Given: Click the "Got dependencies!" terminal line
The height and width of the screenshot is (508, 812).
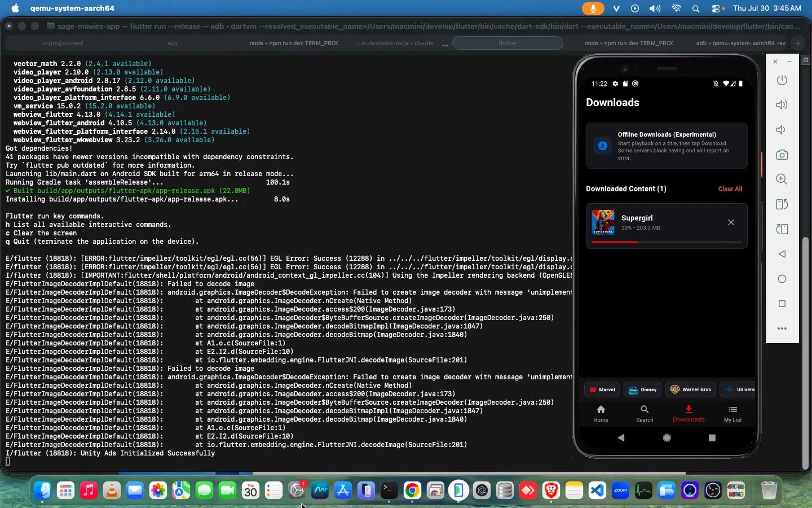Looking at the screenshot, I should (39, 148).
